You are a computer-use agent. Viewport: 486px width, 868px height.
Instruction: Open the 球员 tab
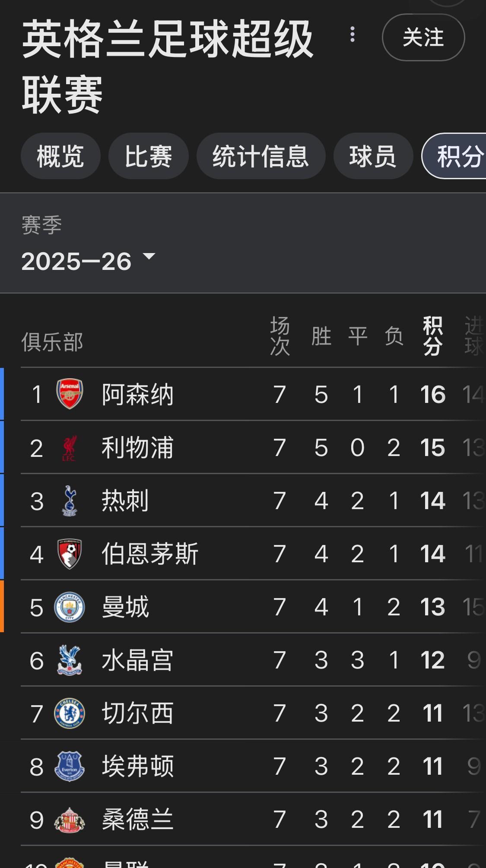tap(373, 156)
